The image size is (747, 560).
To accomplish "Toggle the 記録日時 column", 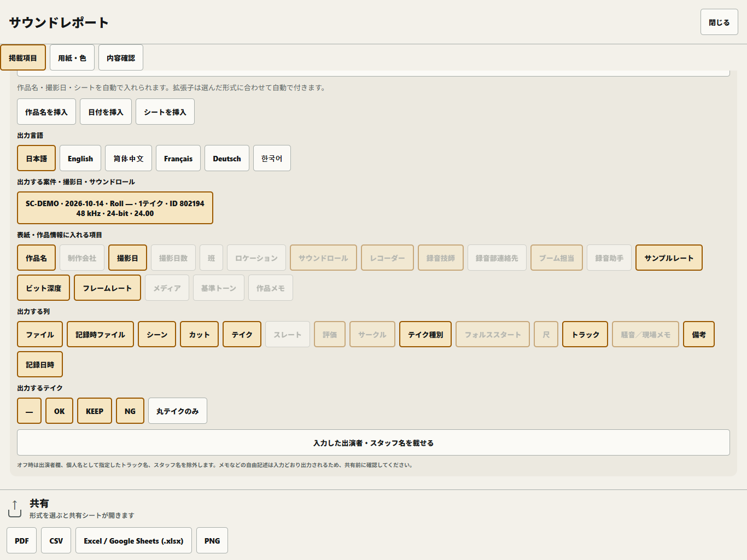I will pyautogui.click(x=40, y=364).
